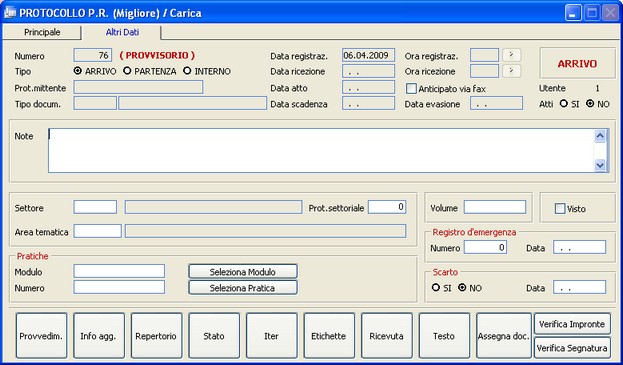Click the Ora ricezione time field
The height and width of the screenshot is (365, 623).
click(484, 71)
